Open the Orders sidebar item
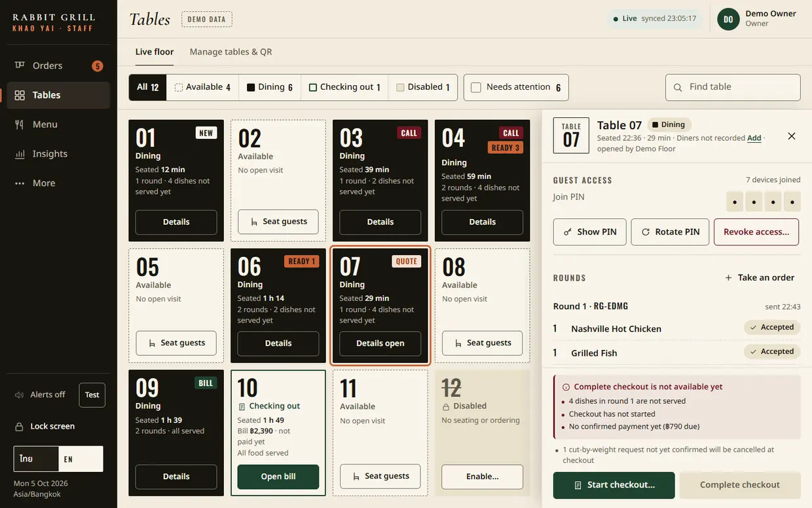 (58, 66)
